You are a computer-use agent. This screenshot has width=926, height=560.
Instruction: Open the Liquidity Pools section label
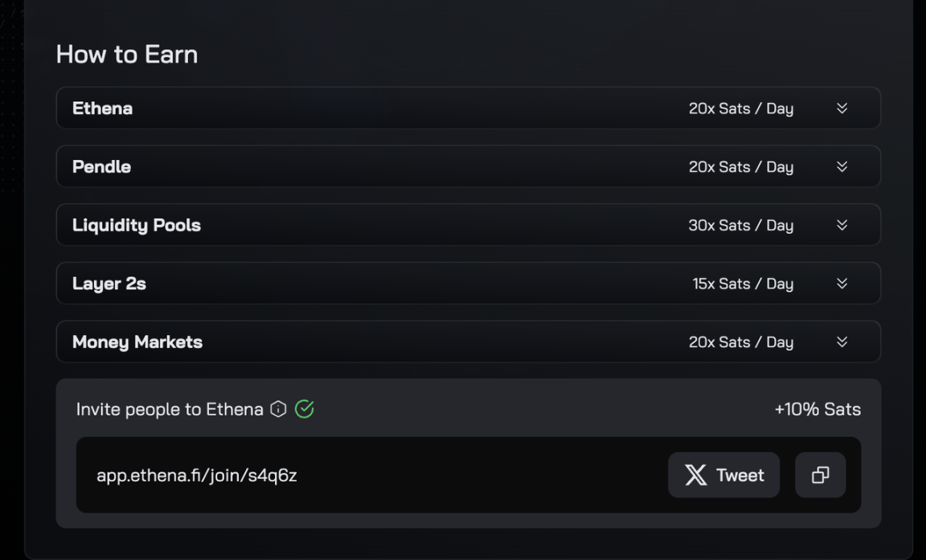coord(137,226)
